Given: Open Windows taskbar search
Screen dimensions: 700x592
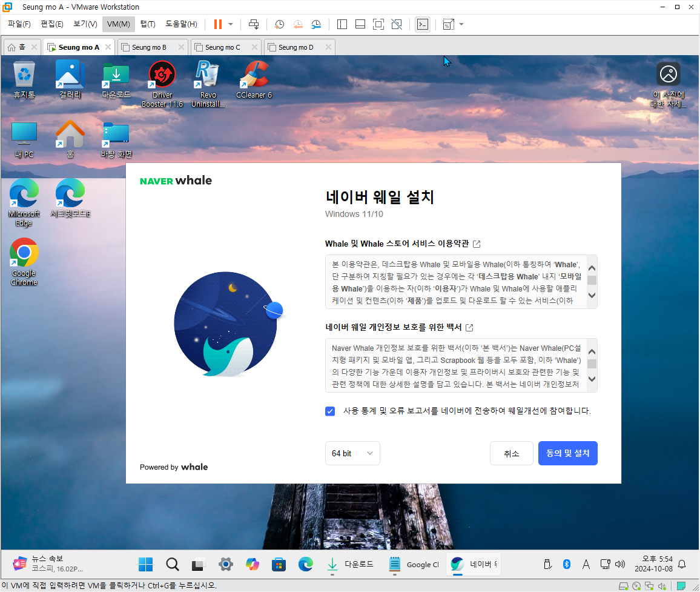Looking at the screenshot, I should (173, 564).
